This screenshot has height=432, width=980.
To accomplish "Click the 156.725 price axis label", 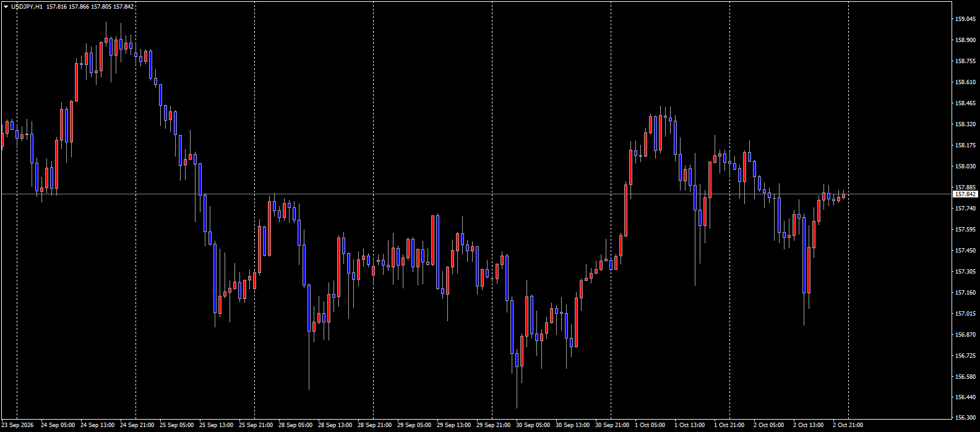I will coord(966,356).
